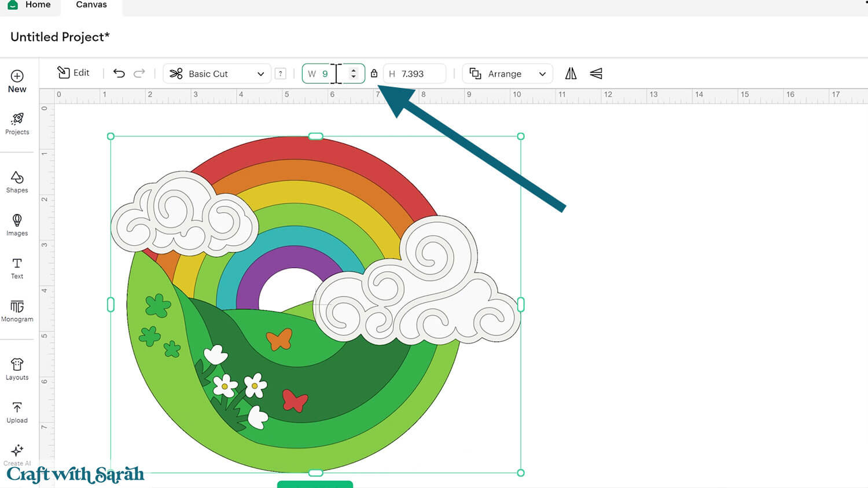Flip the design horizontally

[x=571, y=73]
